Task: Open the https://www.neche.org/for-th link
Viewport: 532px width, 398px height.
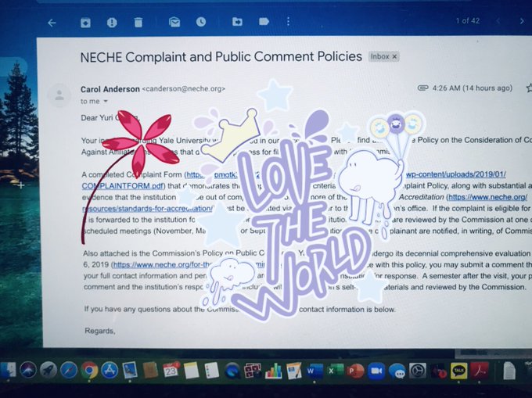Action: [163, 264]
